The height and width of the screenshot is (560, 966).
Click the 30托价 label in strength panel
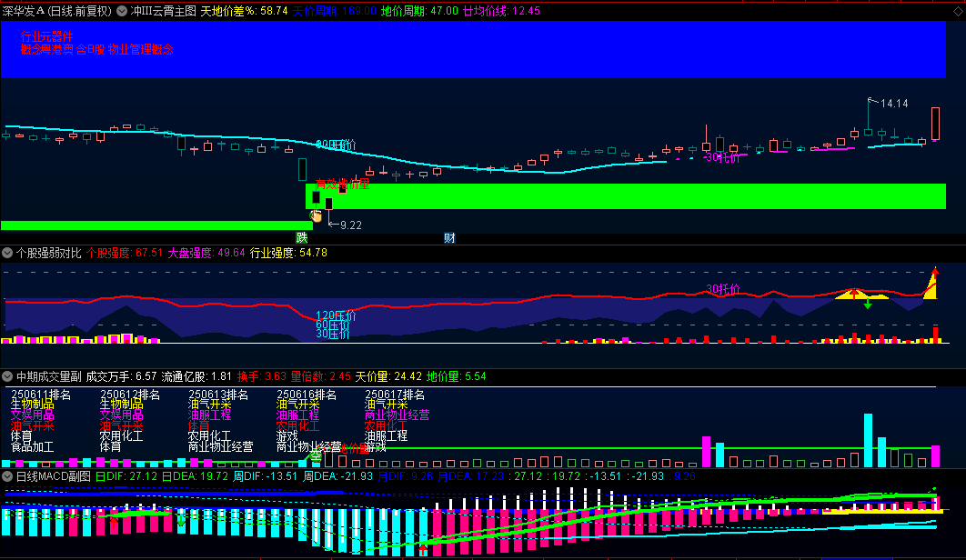tap(722, 289)
